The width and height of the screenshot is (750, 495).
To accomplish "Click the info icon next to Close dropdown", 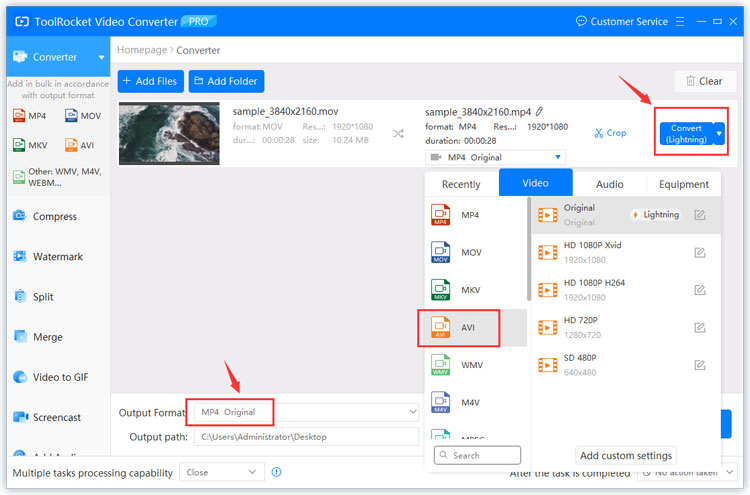I will click(x=276, y=472).
